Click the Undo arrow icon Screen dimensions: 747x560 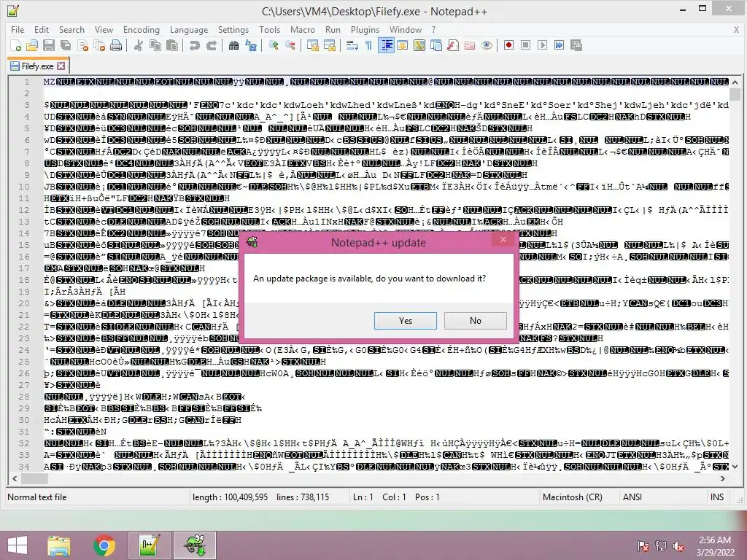[x=194, y=45]
